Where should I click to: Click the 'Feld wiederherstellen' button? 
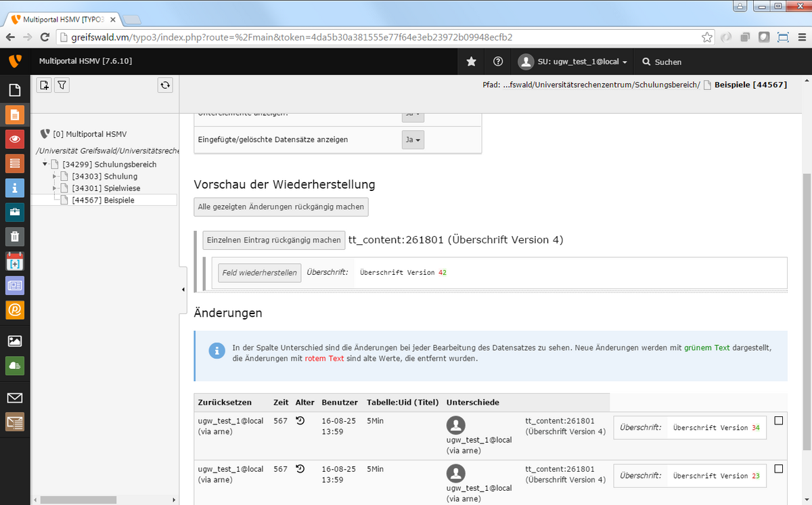[x=259, y=273]
